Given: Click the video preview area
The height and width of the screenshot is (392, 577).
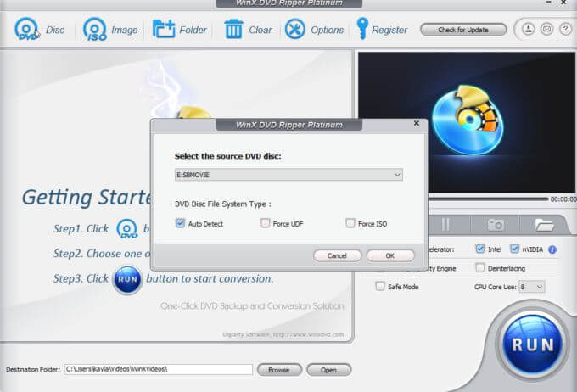Looking at the screenshot, I should (x=466, y=122).
